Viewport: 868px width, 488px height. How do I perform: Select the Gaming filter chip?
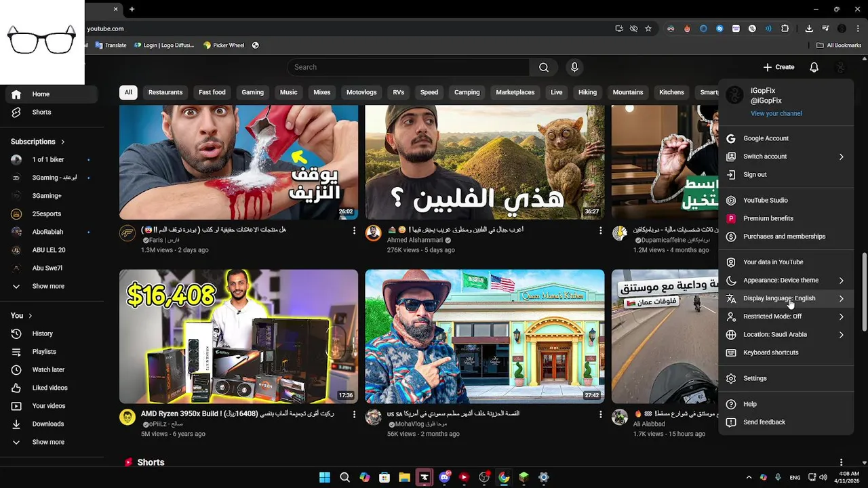coord(253,92)
